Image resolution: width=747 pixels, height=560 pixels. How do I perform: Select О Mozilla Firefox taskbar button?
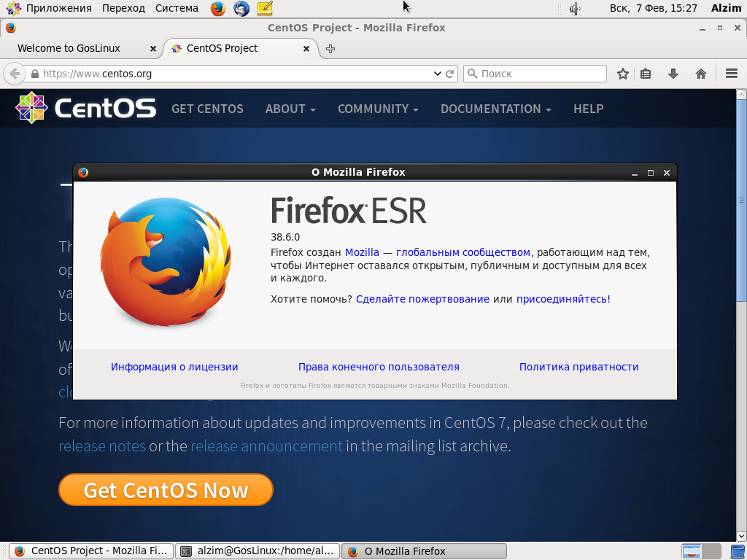coord(424,551)
